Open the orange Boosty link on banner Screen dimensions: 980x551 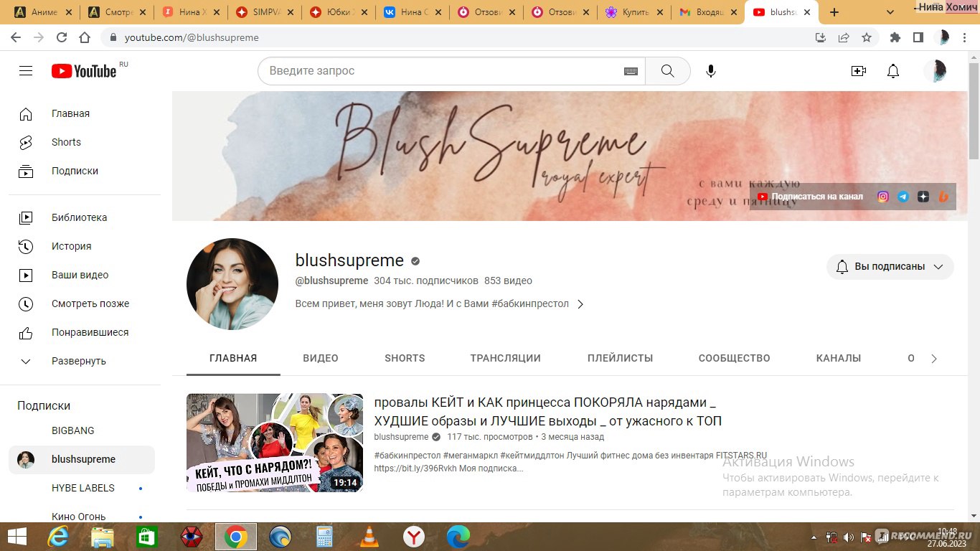pyautogui.click(x=943, y=197)
